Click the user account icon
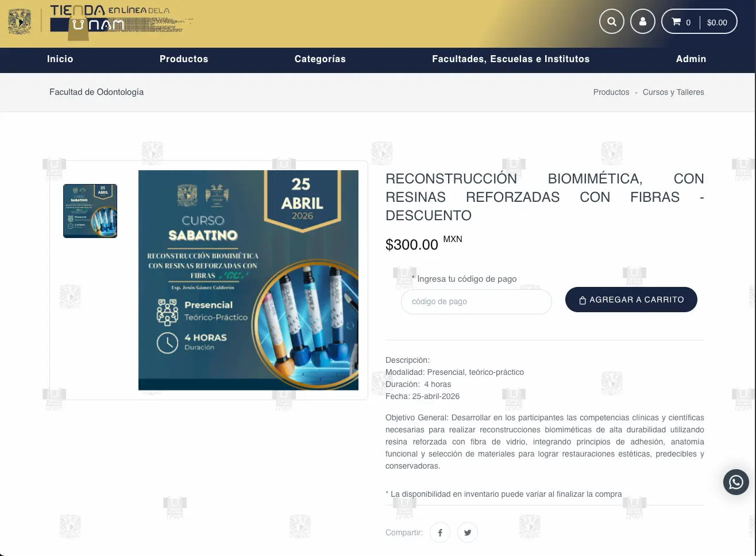The width and height of the screenshot is (756, 556). tap(642, 21)
